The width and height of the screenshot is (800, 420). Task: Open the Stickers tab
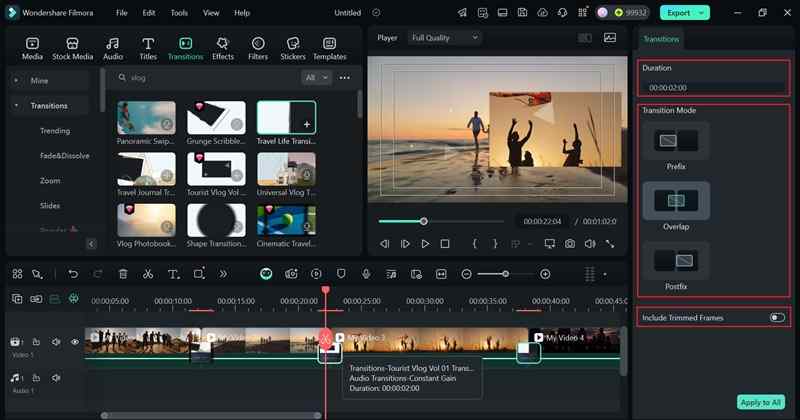point(292,49)
